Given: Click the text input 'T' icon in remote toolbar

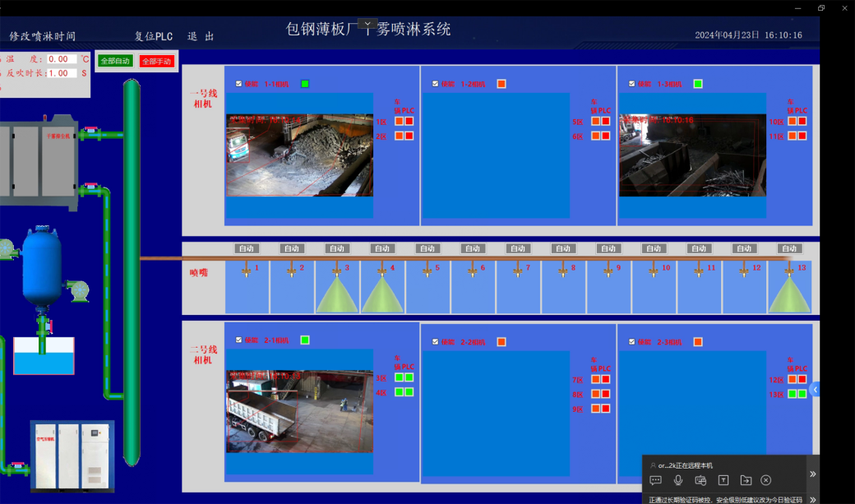Looking at the screenshot, I should coord(723,480).
